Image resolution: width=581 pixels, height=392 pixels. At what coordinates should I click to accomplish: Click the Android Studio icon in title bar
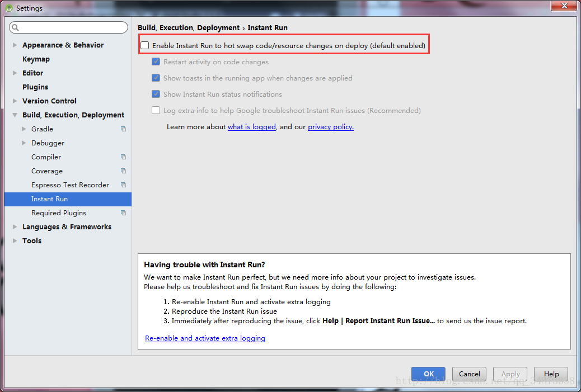[x=9, y=8]
